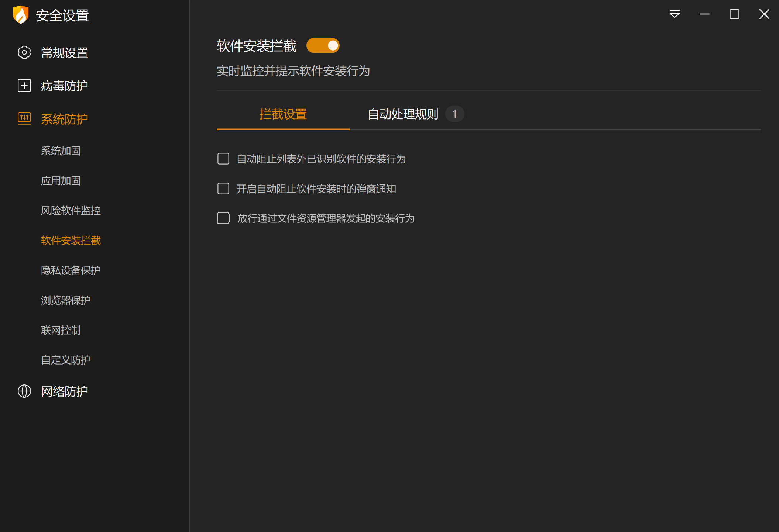
Task: Click the plus-box icon beside 病毒防护
Action: coord(24,86)
